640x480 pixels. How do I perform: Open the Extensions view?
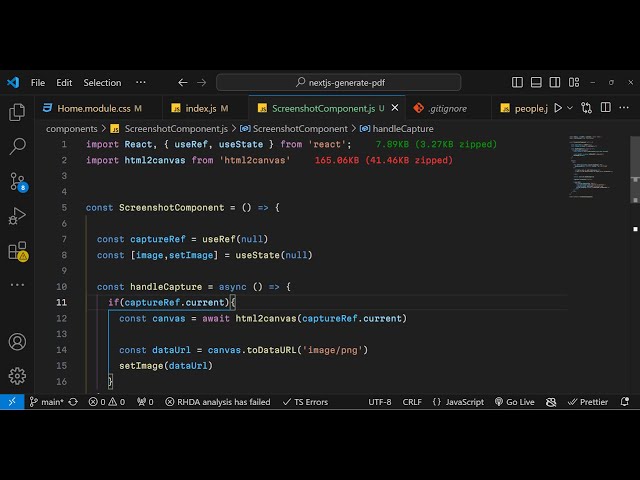click(17, 251)
